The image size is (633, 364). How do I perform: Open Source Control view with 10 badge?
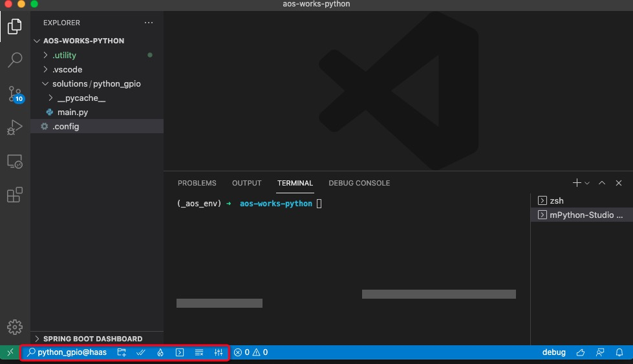tap(16, 94)
